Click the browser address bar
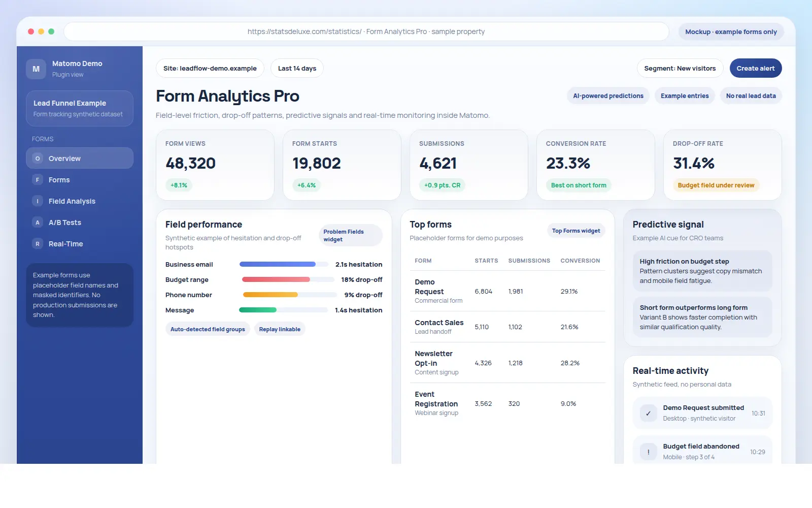 click(x=366, y=31)
